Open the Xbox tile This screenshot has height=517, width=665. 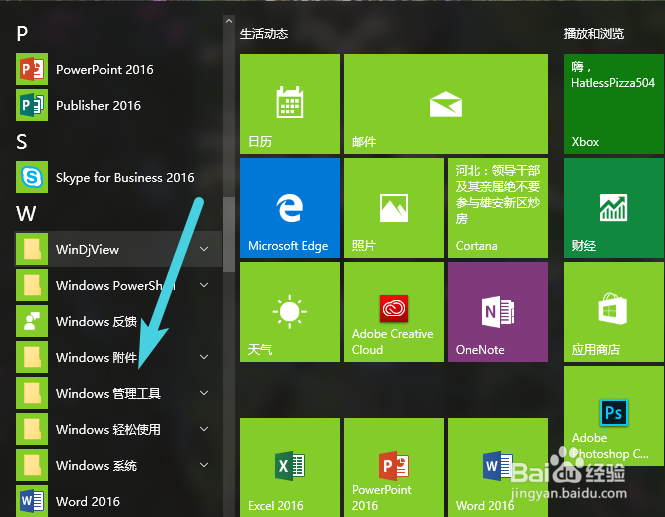pos(614,104)
